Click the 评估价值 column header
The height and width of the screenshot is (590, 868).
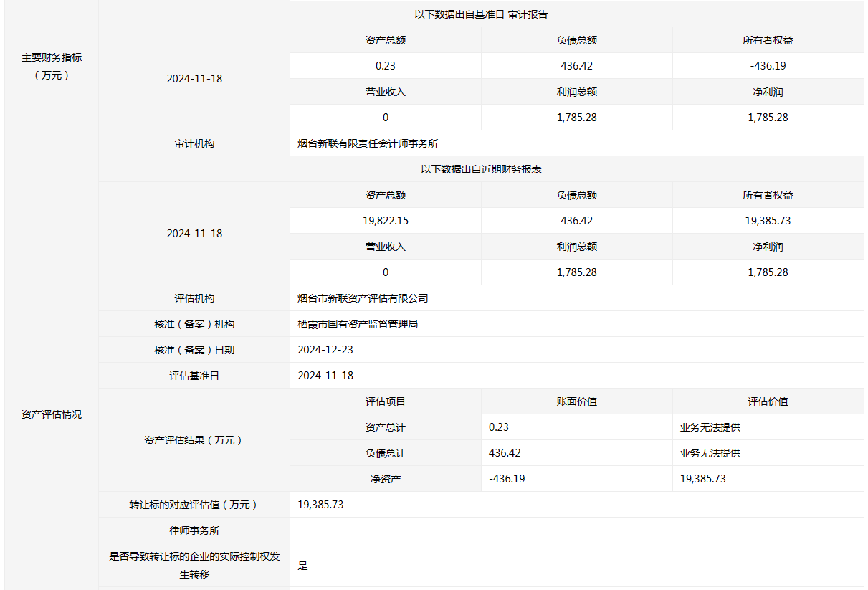pyautogui.click(x=768, y=401)
